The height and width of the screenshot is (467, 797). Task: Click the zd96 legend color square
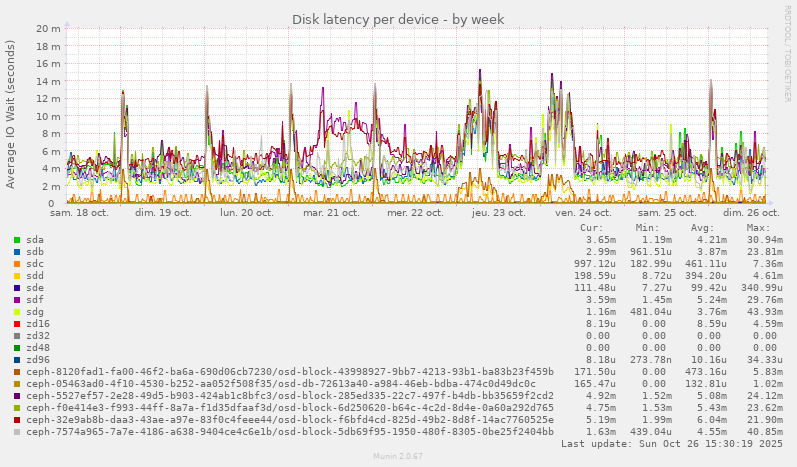pyautogui.click(x=17, y=360)
